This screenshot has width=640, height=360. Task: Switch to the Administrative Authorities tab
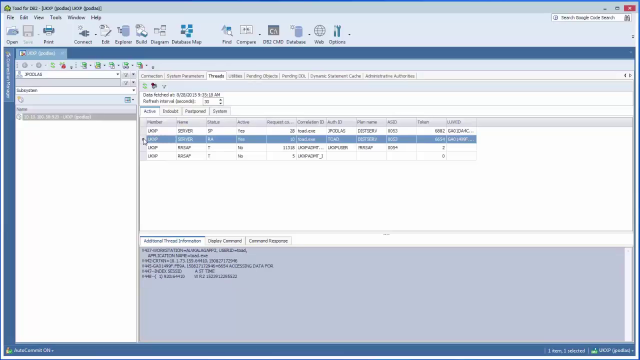click(390, 76)
